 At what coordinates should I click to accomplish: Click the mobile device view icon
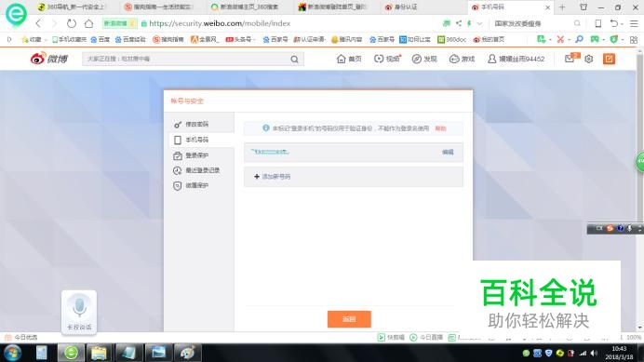tap(598, 23)
